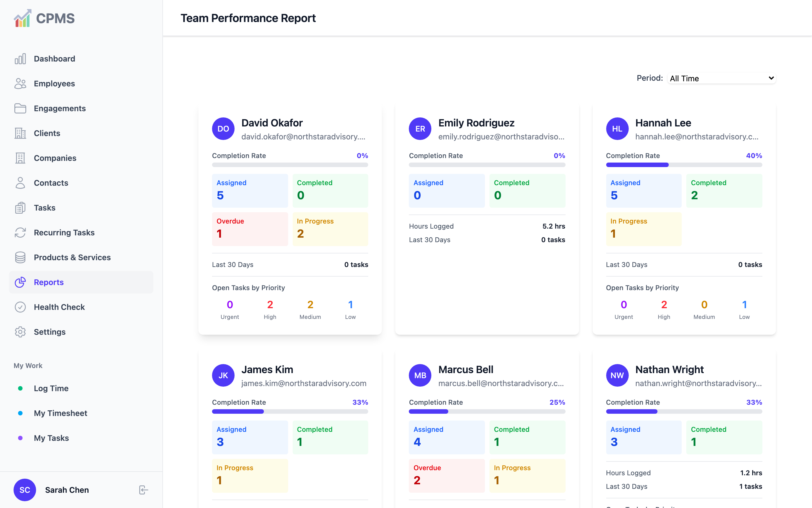Click David Okafor's Assigned 5 tile
Image resolution: width=812 pixels, height=508 pixels.
click(250, 191)
